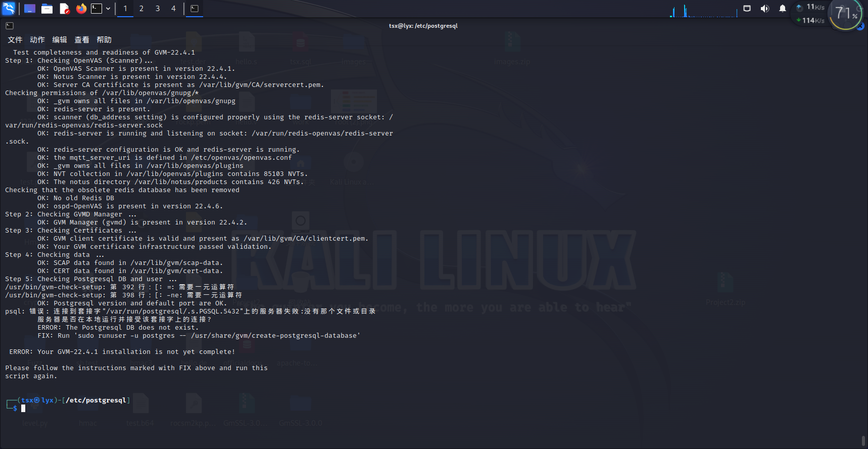Open the 编辑 menu
Image resolution: width=868 pixels, height=449 pixels.
click(60, 40)
